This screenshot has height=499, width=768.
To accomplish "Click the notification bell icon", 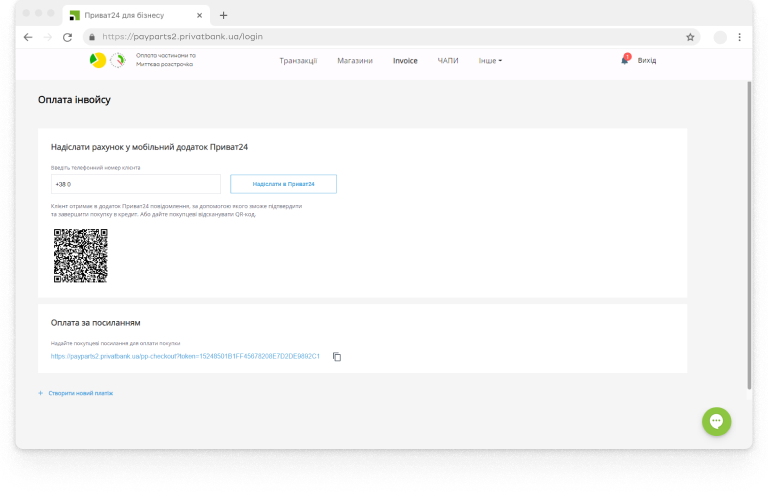I will [x=625, y=60].
